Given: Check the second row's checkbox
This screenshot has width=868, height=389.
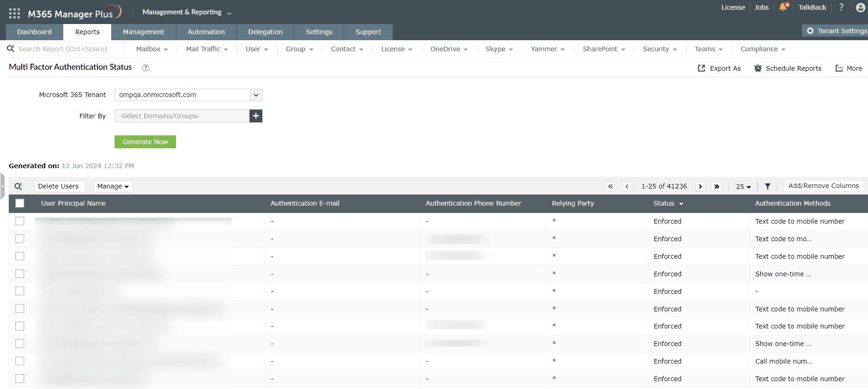Looking at the screenshot, I should [20, 239].
